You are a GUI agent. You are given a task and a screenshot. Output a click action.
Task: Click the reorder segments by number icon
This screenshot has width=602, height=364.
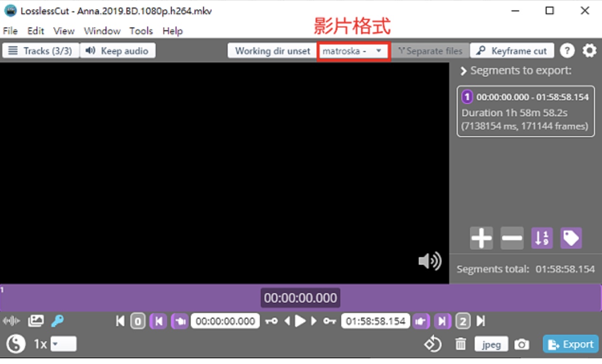tap(542, 238)
